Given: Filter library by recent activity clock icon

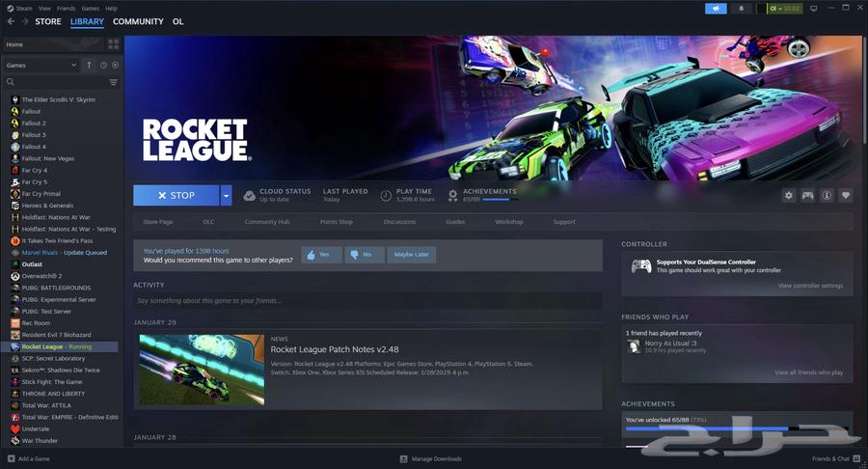Looking at the screenshot, I should (103, 65).
